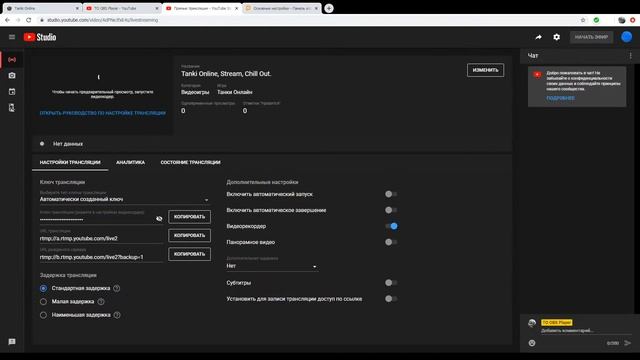640x360 pixels.
Task: Reveal the stream key with eye icon
Action: pos(159,219)
